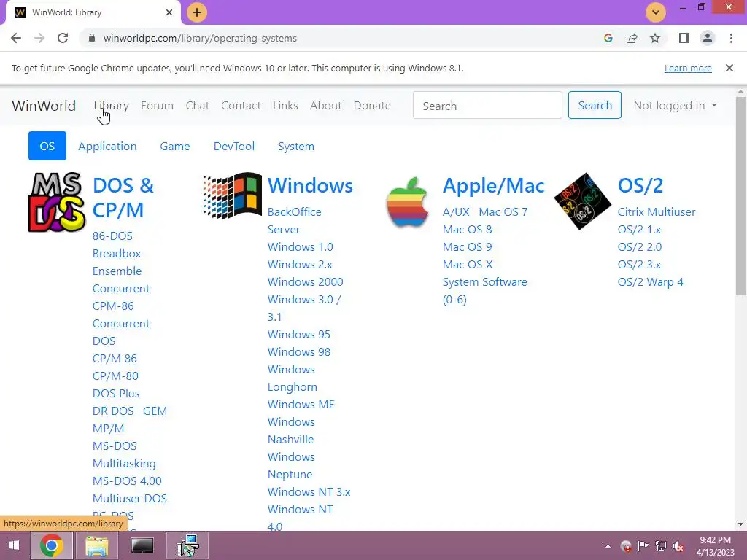Open the Chat nav item
Screen dimensions: 747x560
pos(197,105)
